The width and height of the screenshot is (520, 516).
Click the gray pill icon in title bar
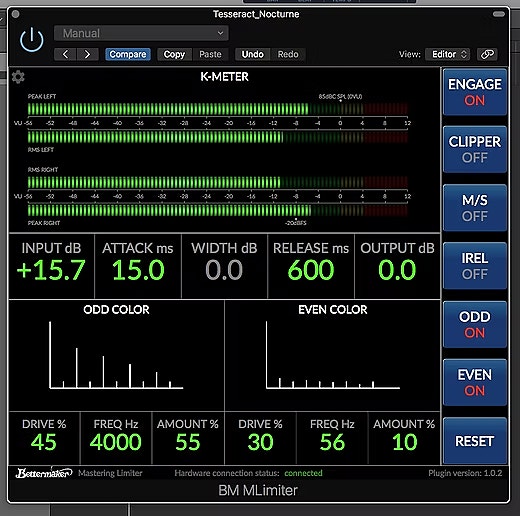[x=499, y=14]
